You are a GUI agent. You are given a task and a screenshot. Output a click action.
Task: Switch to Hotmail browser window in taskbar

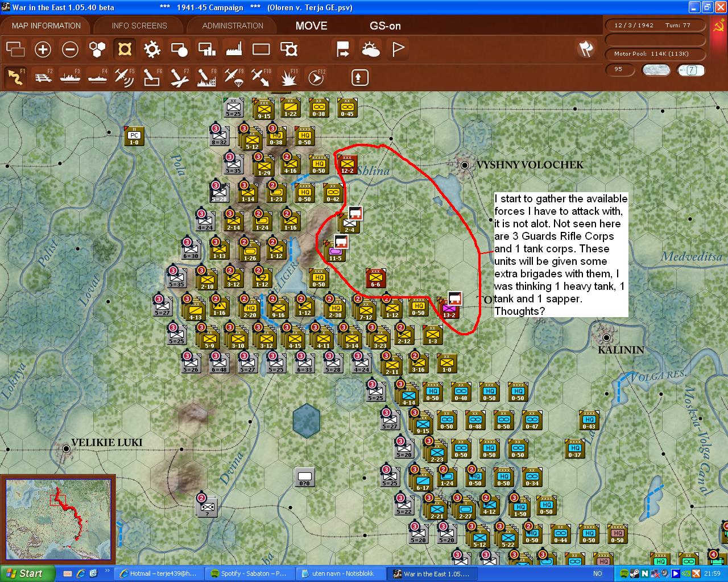[x=157, y=573]
